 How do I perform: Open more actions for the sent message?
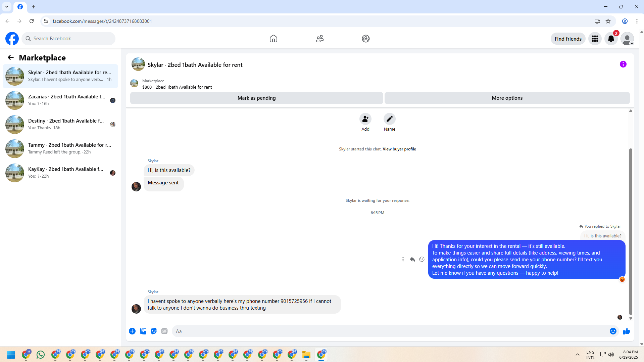pyautogui.click(x=403, y=259)
